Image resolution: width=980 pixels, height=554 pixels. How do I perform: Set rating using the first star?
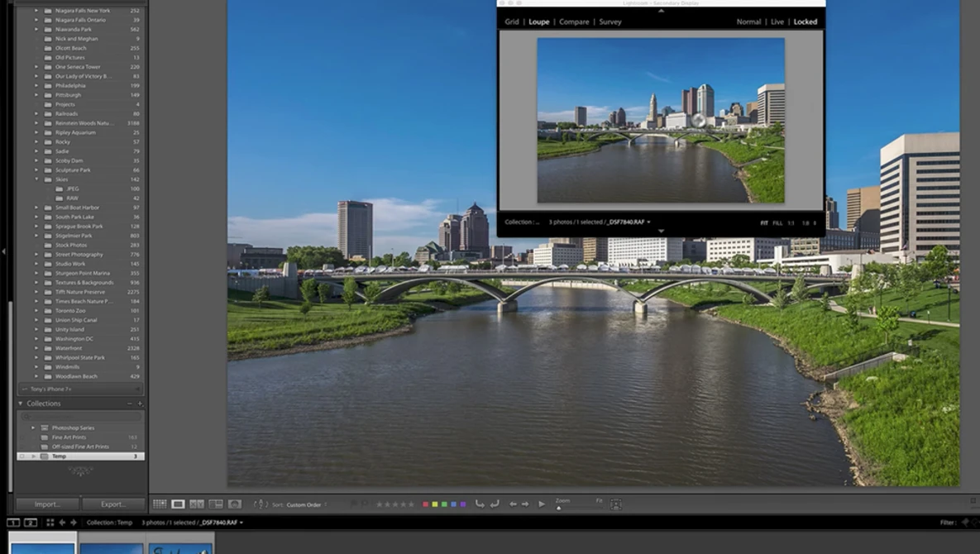point(379,504)
